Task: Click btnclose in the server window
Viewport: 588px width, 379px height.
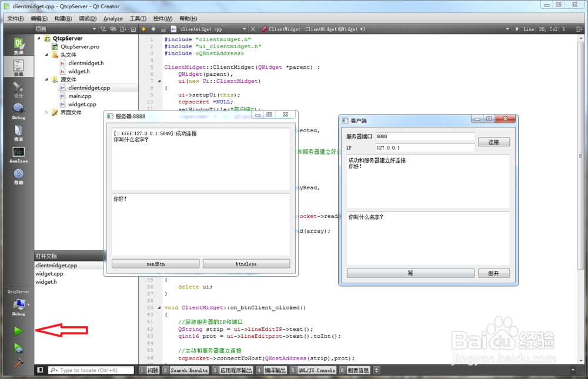Action: pos(246,264)
